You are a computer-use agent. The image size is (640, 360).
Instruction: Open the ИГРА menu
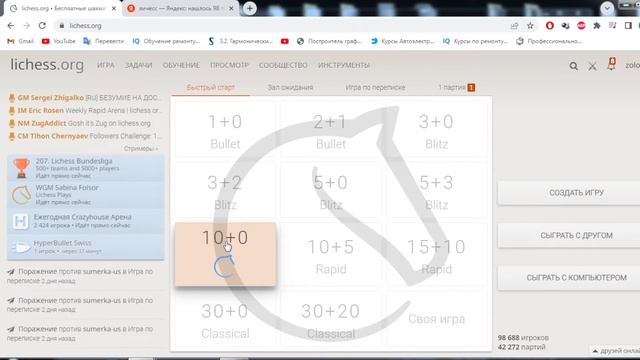click(106, 65)
